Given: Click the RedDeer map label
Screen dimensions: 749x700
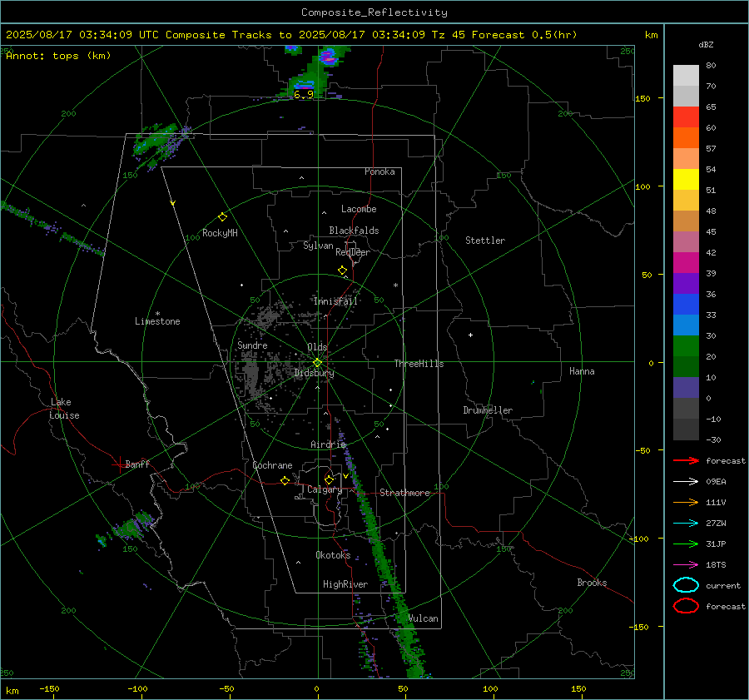Looking at the screenshot, I should (353, 252).
